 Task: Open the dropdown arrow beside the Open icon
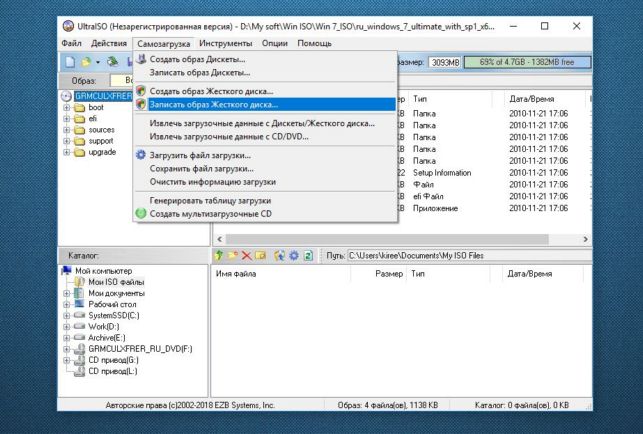98,62
